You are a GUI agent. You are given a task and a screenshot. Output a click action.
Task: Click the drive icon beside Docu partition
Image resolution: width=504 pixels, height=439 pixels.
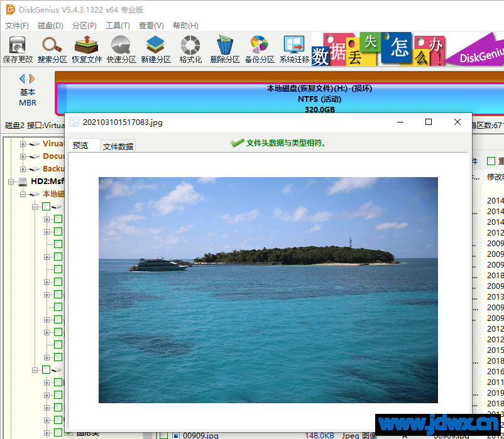click(34, 156)
